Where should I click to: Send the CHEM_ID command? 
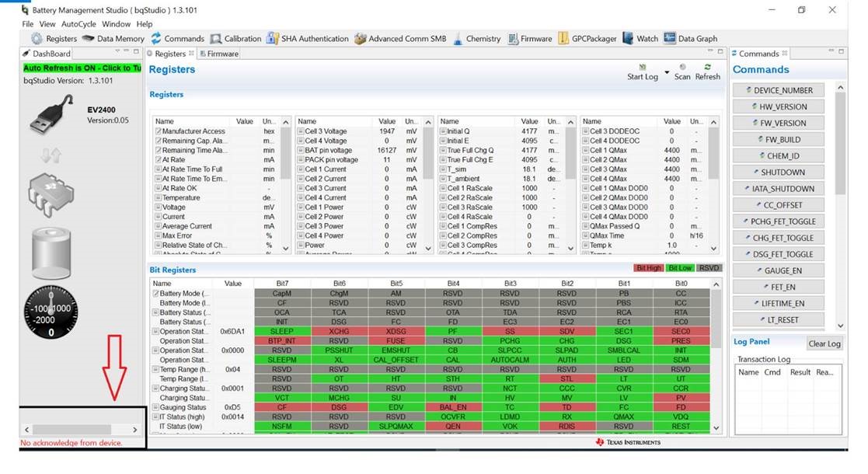point(778,155)
